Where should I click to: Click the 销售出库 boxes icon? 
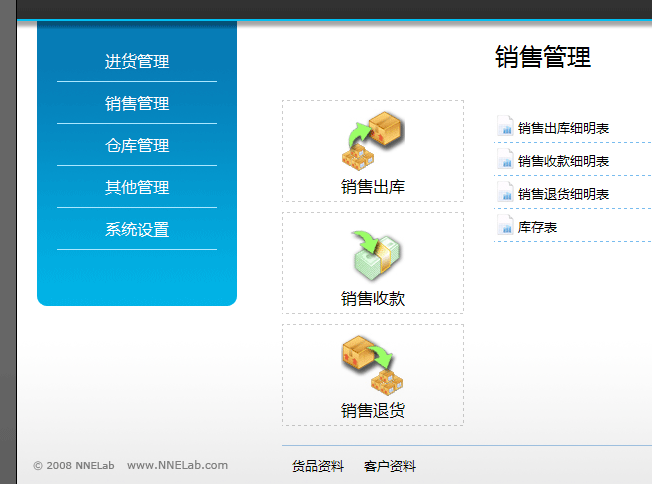point(373,141)
